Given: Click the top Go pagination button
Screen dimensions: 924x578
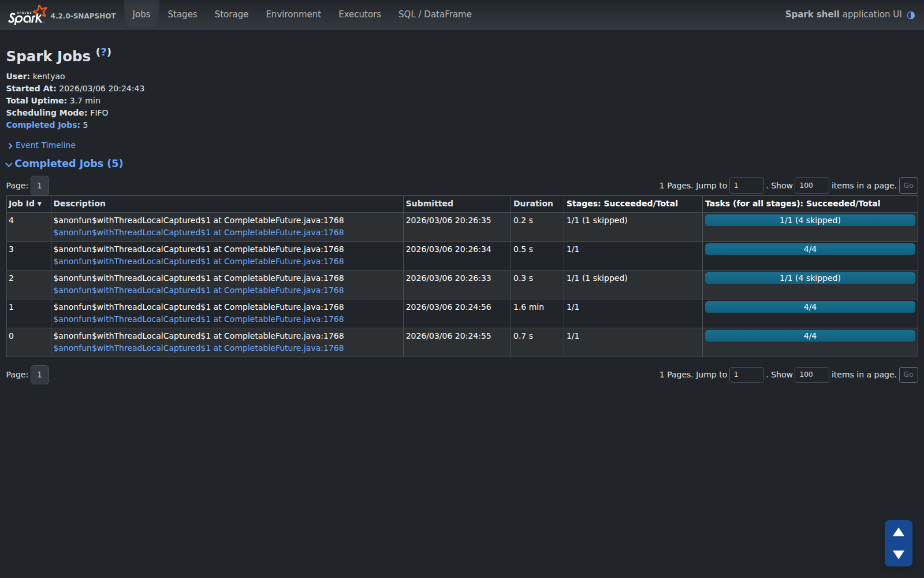Looking at the screenshot, I should pos(908,186).
